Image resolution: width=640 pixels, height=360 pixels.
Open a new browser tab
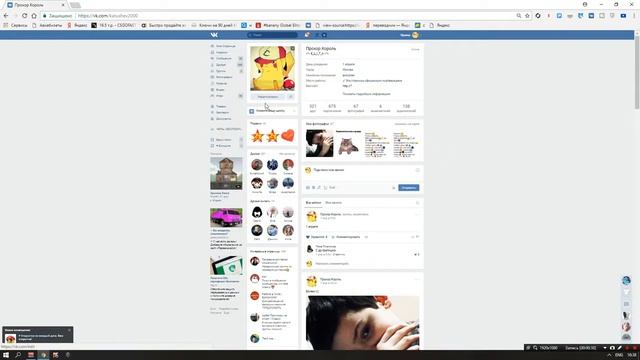tap(75, 5)
